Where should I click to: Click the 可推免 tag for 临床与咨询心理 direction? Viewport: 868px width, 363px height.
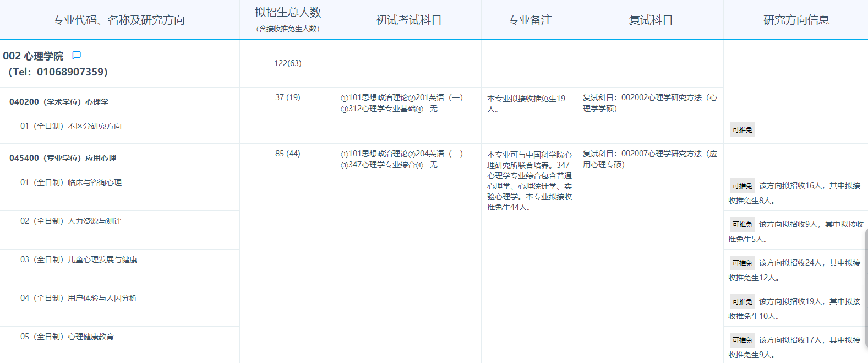pos(742,186)
